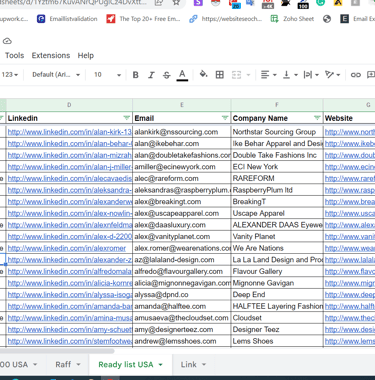Click the horizontal scrollbar of the sheet
The height and width of the screenshot is (380, 375).
(57, 351)
